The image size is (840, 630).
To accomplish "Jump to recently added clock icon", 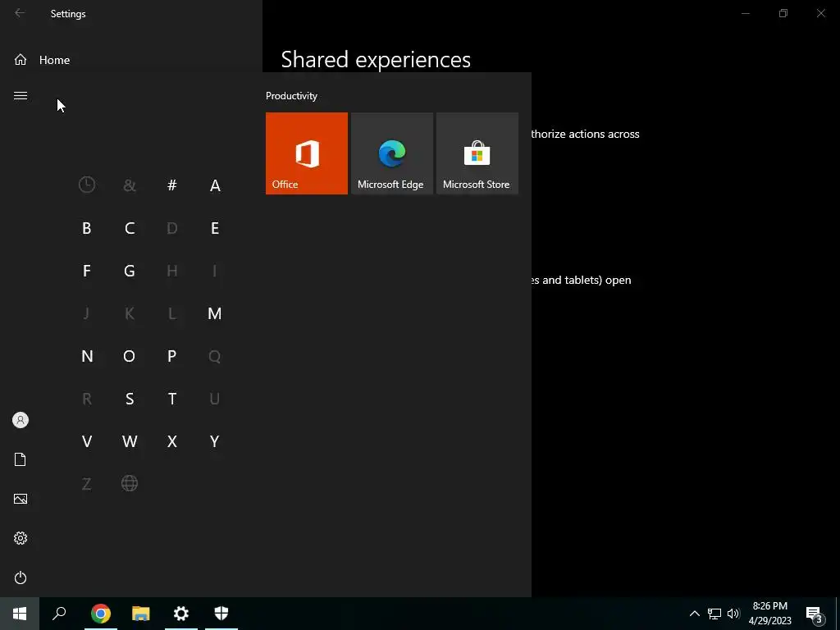I will click(x=87, y=185).
